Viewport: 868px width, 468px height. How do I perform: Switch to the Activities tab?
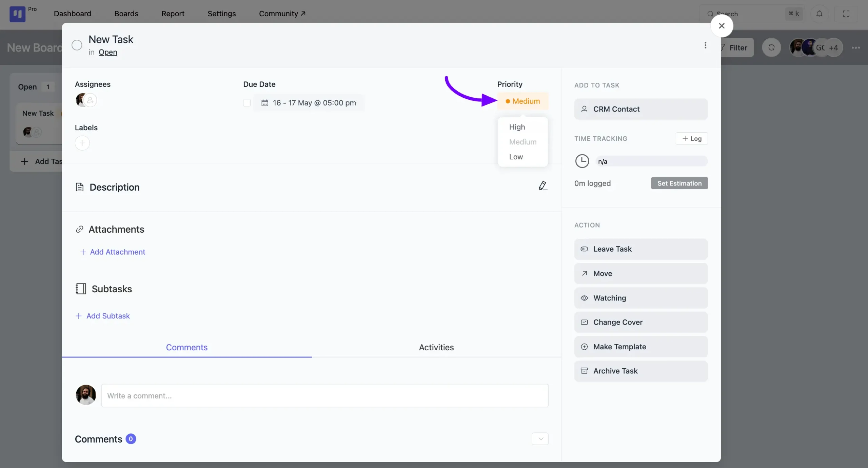[x=436, y=347]
